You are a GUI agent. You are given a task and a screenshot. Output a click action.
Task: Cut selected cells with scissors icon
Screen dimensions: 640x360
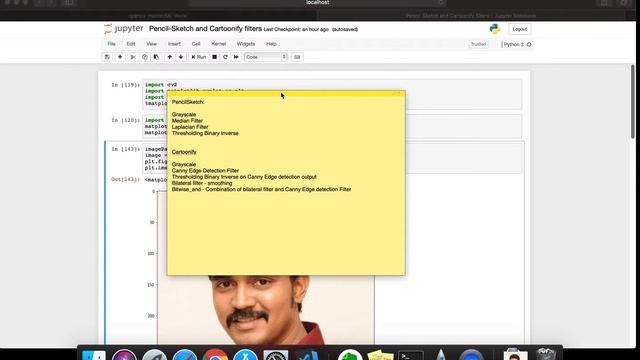click(x=133, y=57)
